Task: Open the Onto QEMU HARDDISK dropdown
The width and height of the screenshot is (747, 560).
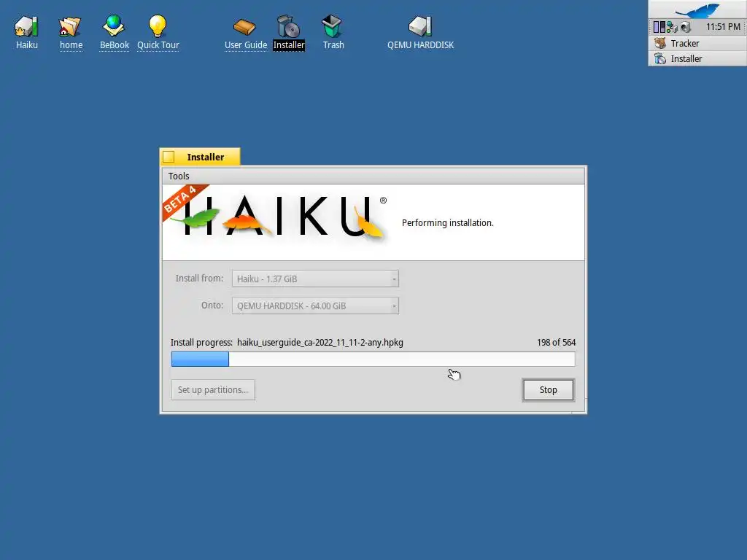Action: (x=315, y=306)
